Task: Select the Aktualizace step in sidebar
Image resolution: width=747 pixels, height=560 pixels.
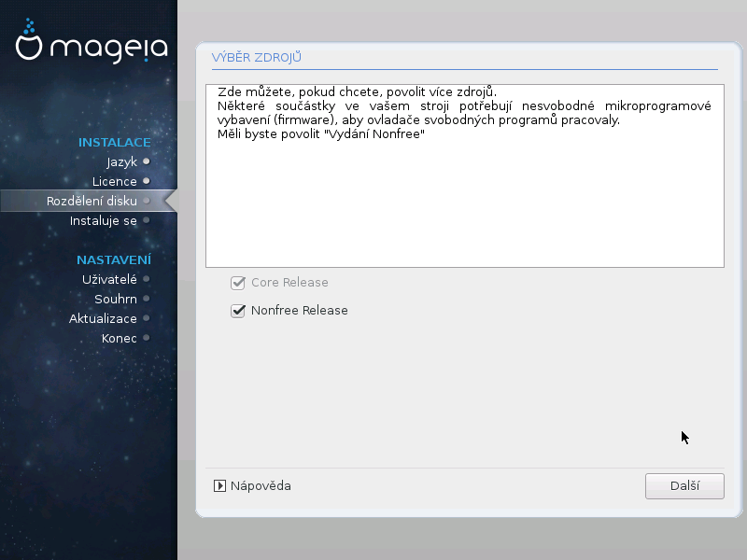Action: (103, 318)
